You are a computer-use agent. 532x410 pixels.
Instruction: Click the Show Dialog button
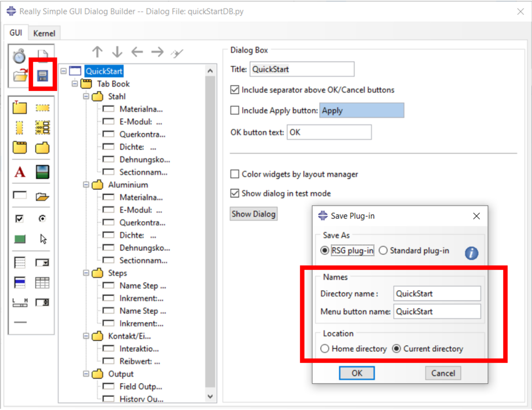click(x=254, y=214)
